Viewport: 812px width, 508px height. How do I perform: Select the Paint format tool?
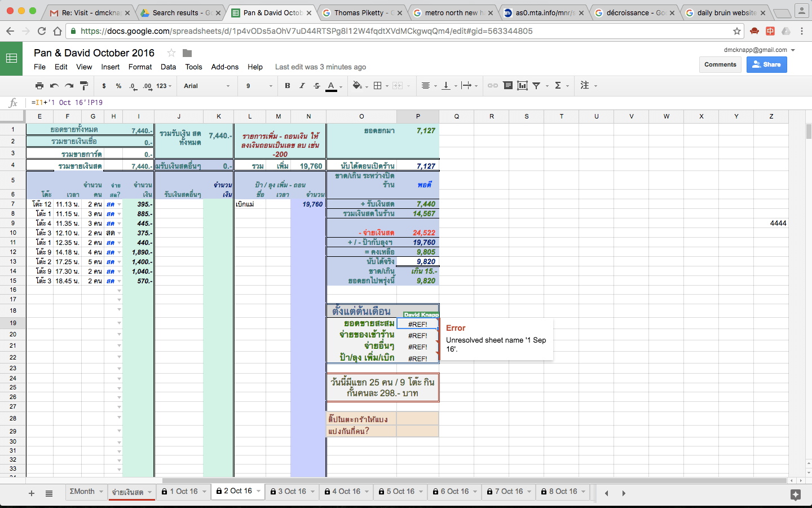tap(83, 86)
